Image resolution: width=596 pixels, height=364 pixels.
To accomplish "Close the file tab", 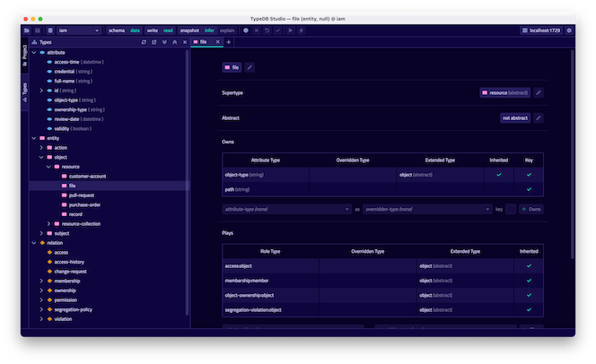I will coord(218,42).
